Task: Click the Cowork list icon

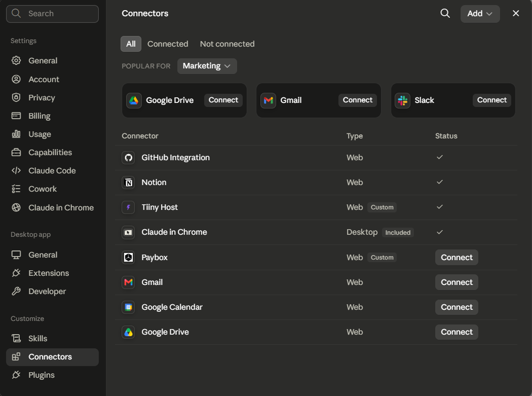Action: click(16, 189)
